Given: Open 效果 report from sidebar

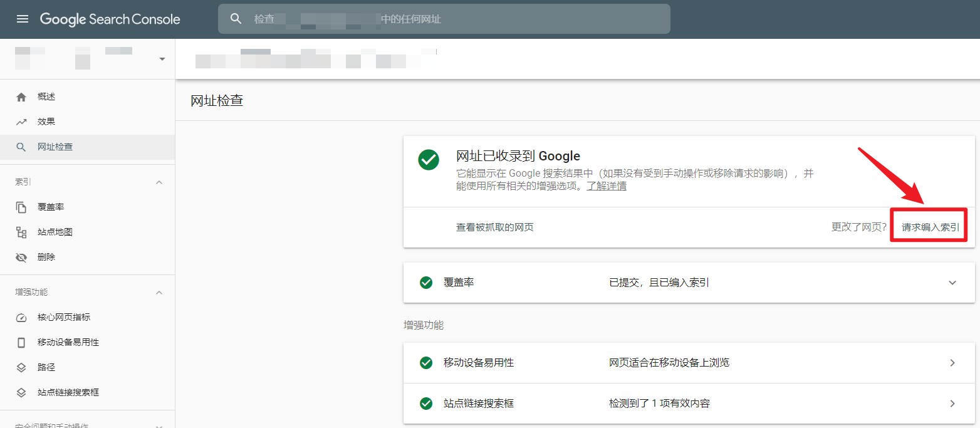Looking at the screenshot, I should 88,122.
